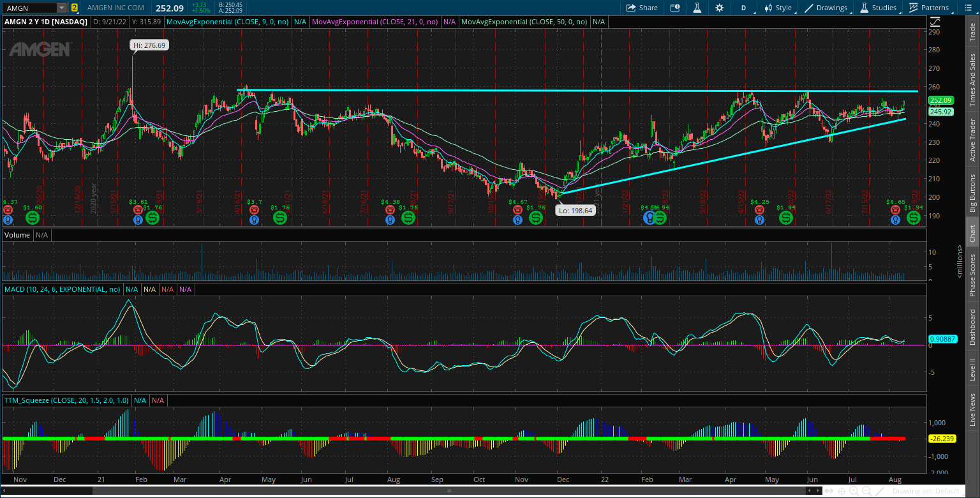Click the earnings phone icon under $4.25
The width and height of the screenshot is (980, 498).
759,209
